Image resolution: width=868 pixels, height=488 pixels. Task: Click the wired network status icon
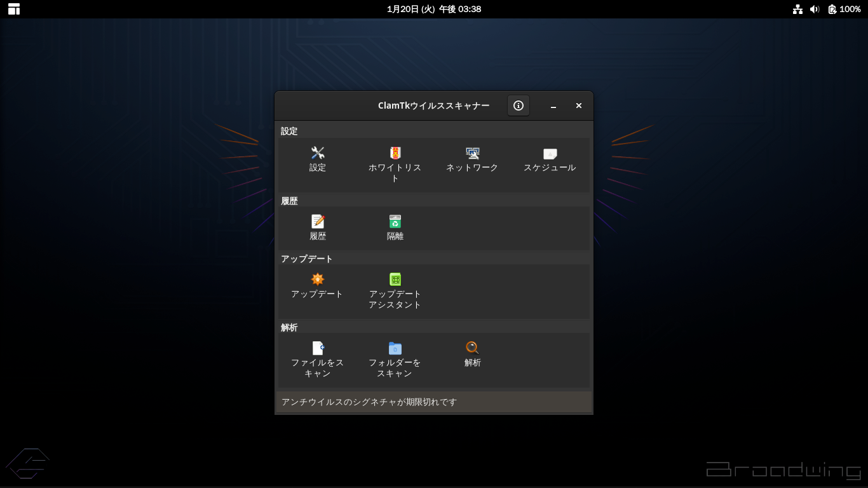[797, 9]
